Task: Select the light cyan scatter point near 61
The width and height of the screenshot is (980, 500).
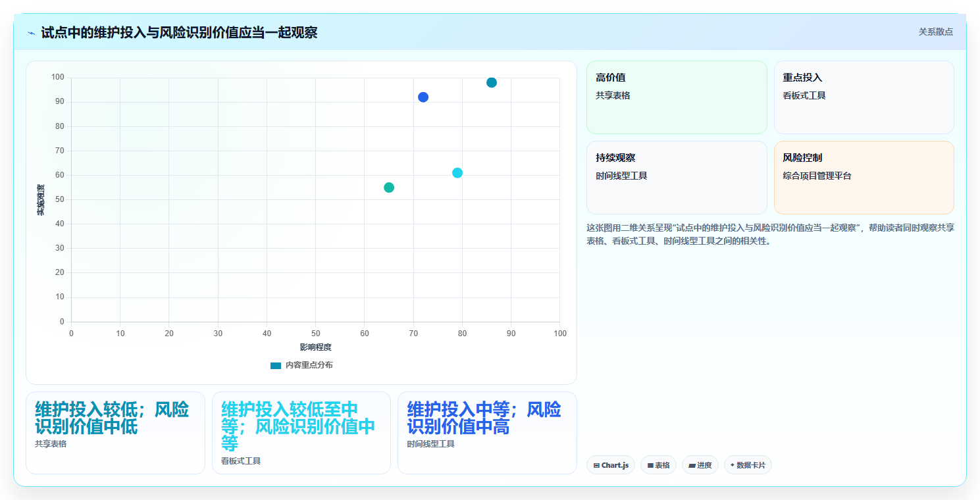Action: [x=457, y=173]
